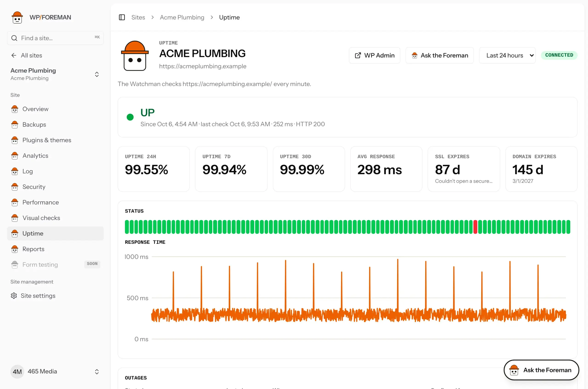This screenshot has width=588, height=389.
Task: Go to Plugins & themes
Action: pyautogui.click(x=55, y=140)
